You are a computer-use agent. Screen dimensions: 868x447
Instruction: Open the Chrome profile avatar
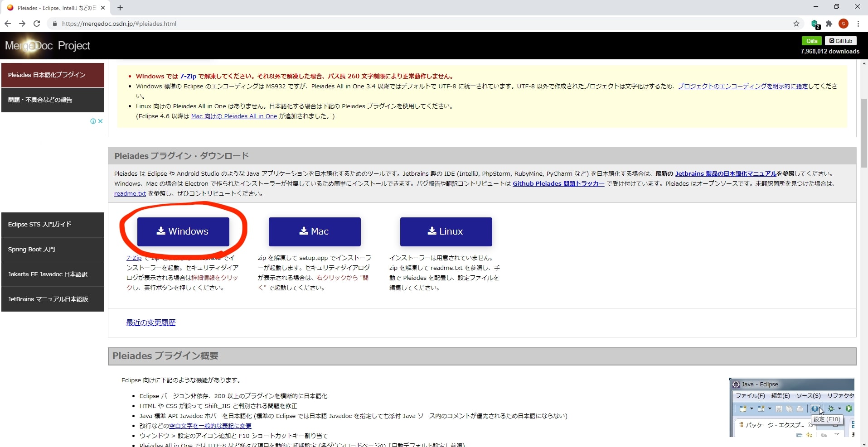click(844, 24)
